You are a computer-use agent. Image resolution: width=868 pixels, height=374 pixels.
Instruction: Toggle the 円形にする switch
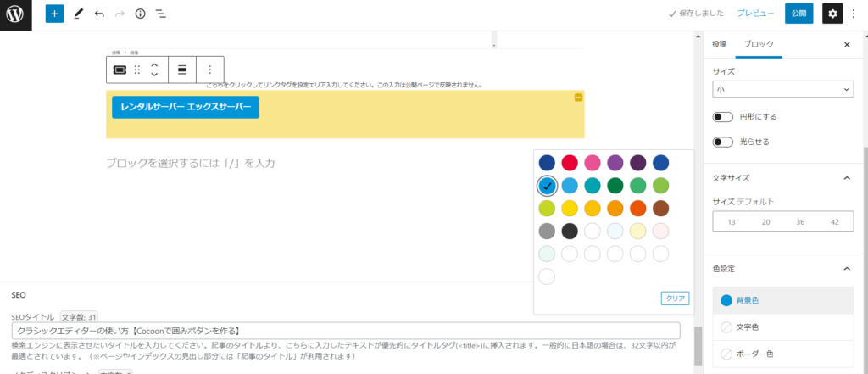[723, 118]
